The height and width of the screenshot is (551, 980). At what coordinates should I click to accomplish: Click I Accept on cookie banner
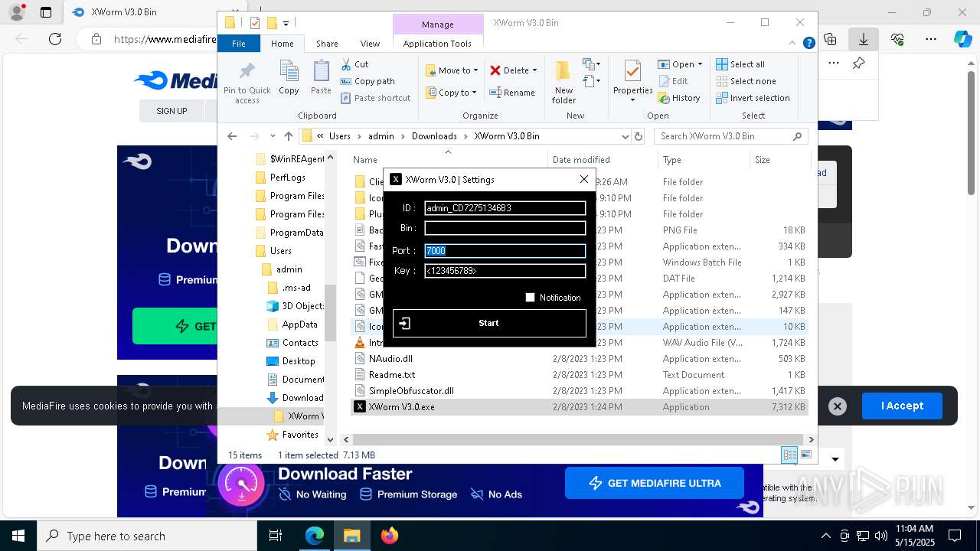click(x=902, y=406)
